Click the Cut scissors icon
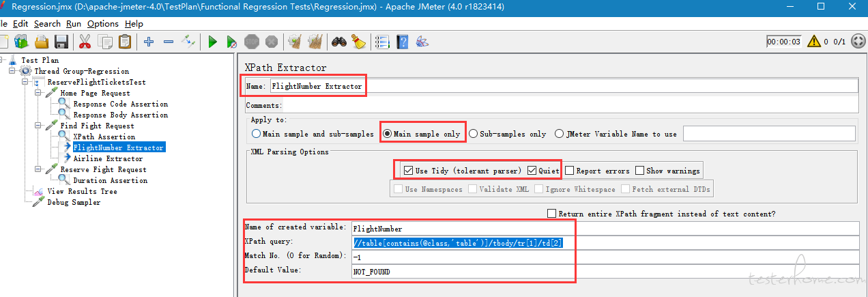 [x=85, y=42]
